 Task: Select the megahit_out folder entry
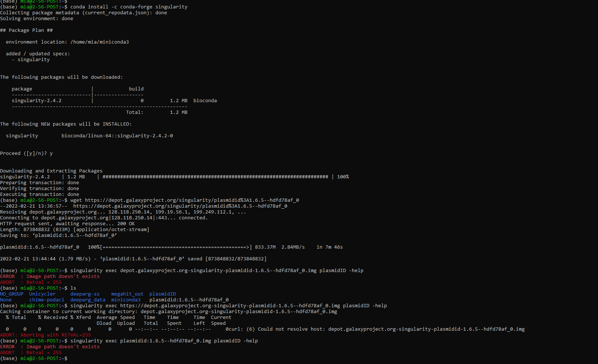coord(127,294)
